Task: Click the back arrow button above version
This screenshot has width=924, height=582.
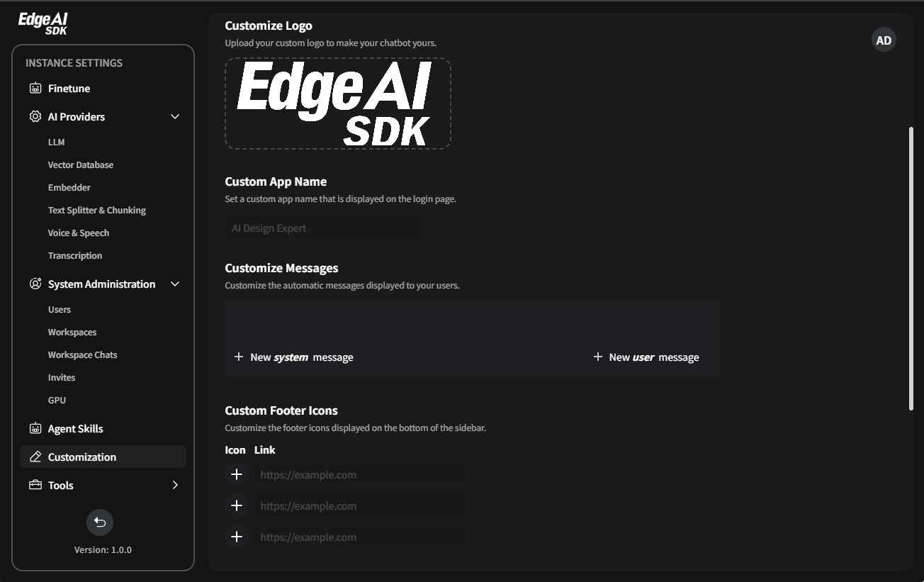Action: [100, 522]
